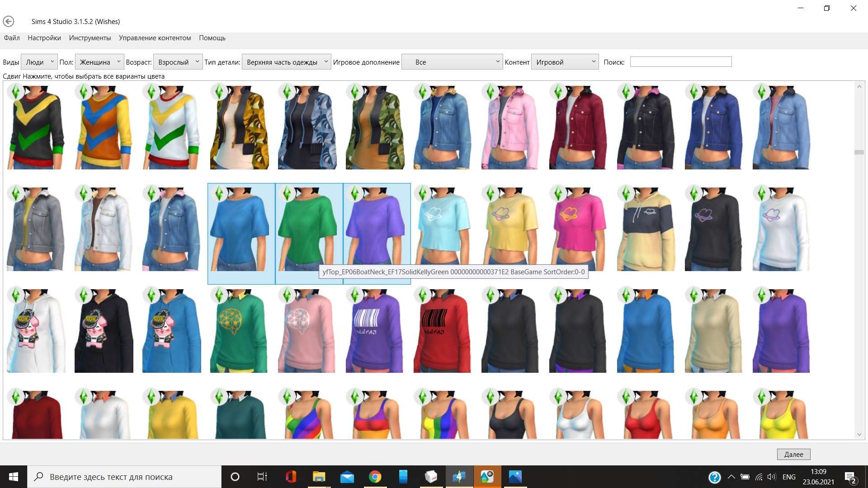Open File Explorer in taskbar

click(319, 477)
